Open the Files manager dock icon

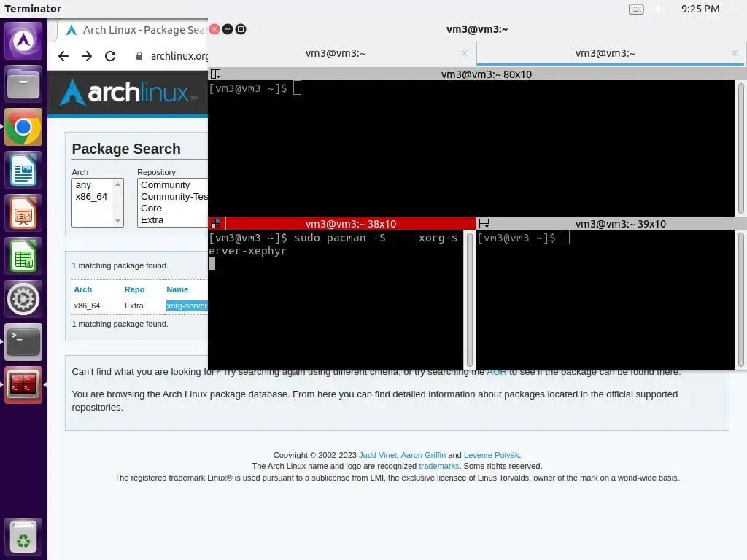23,84
